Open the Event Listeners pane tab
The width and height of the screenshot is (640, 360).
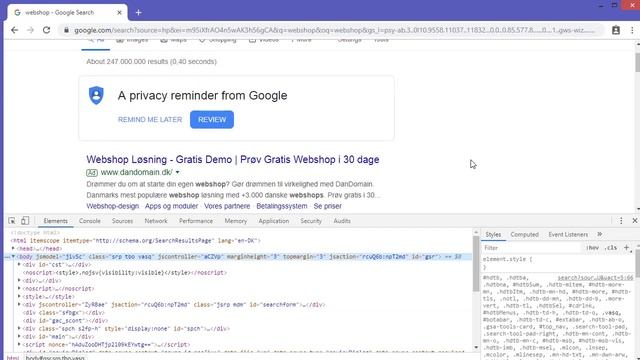tap(568, 235)
